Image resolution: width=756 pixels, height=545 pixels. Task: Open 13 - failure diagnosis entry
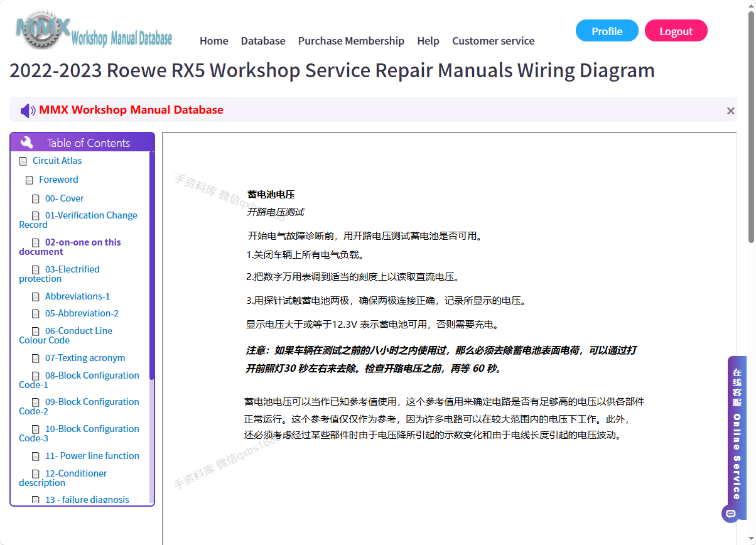coord(87,500)
